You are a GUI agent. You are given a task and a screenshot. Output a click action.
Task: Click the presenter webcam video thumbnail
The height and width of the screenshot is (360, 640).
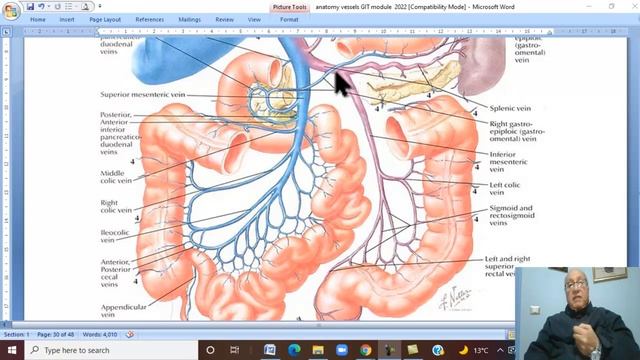click(x=578, y=313)
